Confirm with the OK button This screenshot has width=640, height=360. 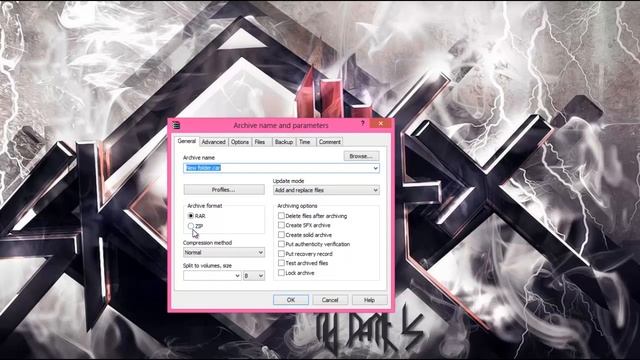pos(291,300)
